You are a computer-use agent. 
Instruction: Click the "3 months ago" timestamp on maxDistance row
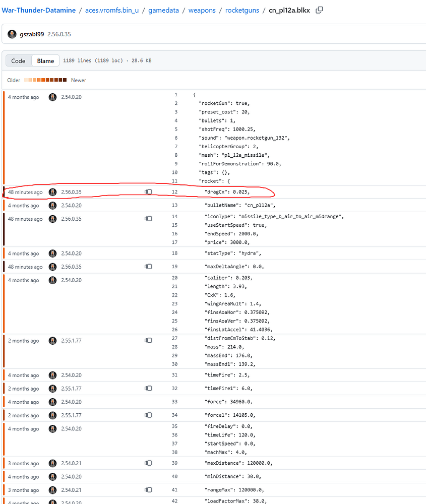tap(24, 463)
